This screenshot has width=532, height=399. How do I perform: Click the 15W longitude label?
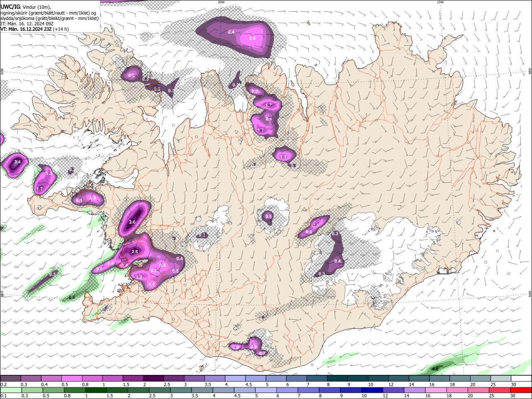pyautogui.click(x=440, y=2)
